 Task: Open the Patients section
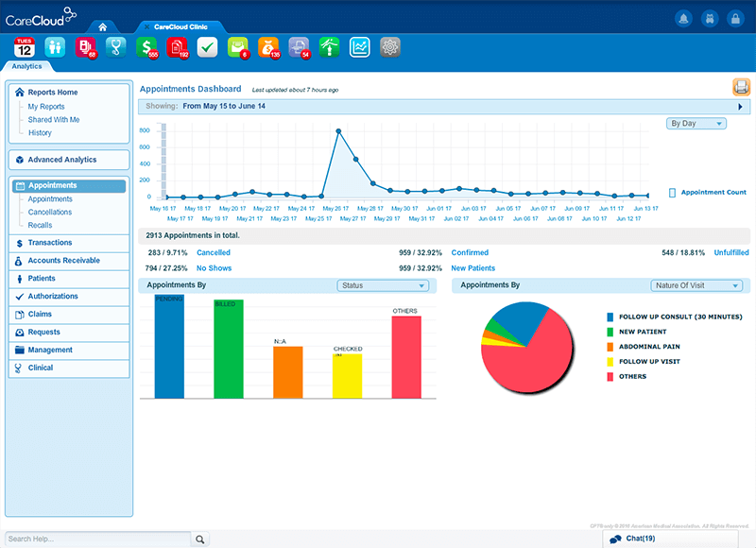pyautogui.click(x=69, y=279)
